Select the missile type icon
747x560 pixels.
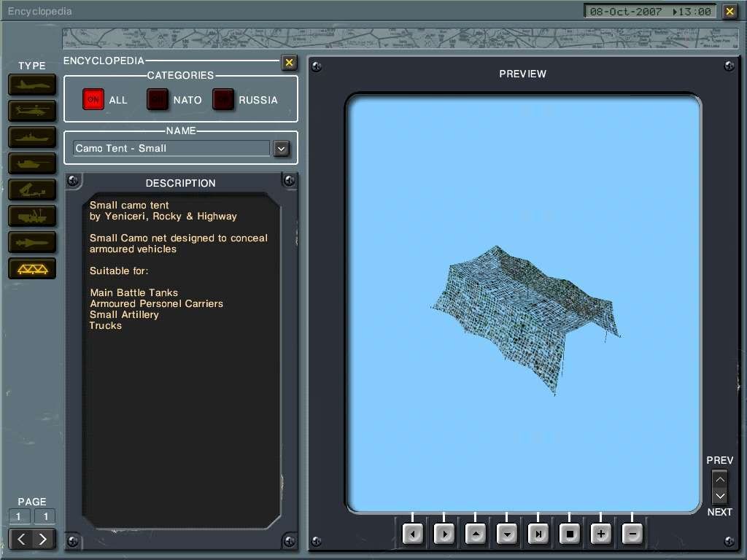(31, 242)
